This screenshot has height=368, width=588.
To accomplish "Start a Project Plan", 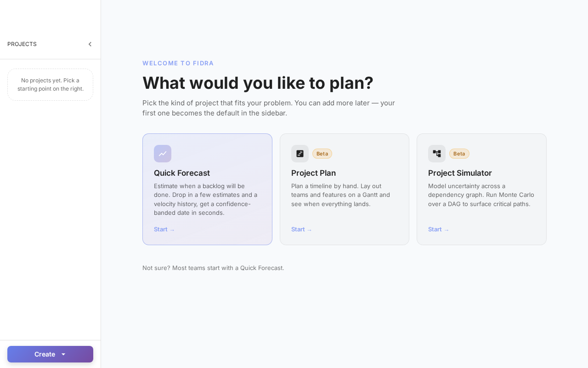I will pos(302,229).
